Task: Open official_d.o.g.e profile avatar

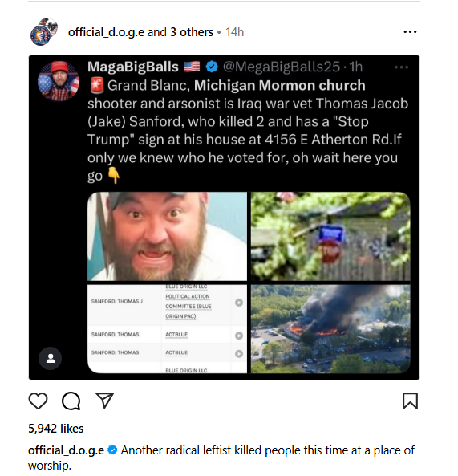Action: [44, 32]
